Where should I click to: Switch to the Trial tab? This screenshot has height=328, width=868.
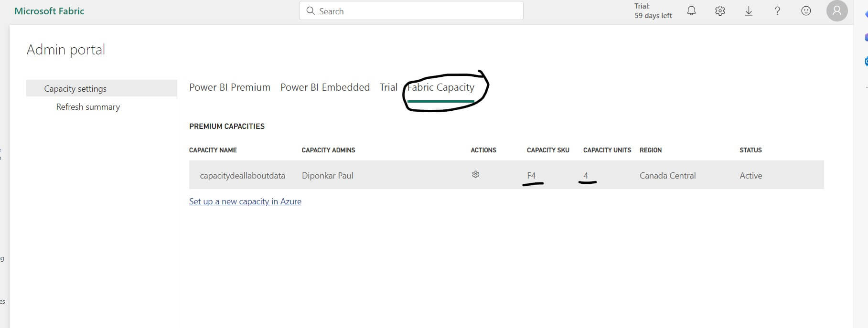point(388,87)
